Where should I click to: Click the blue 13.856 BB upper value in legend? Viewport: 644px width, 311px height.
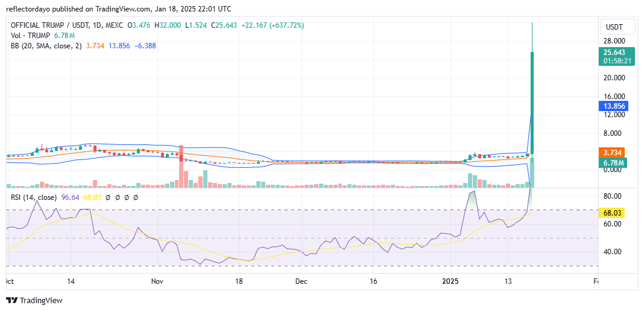(x=119, y=46)
